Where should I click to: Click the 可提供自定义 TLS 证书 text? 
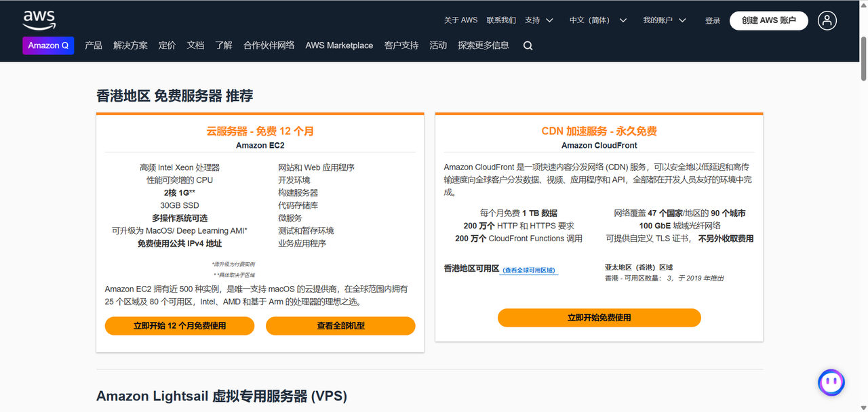tap(648, 239)
